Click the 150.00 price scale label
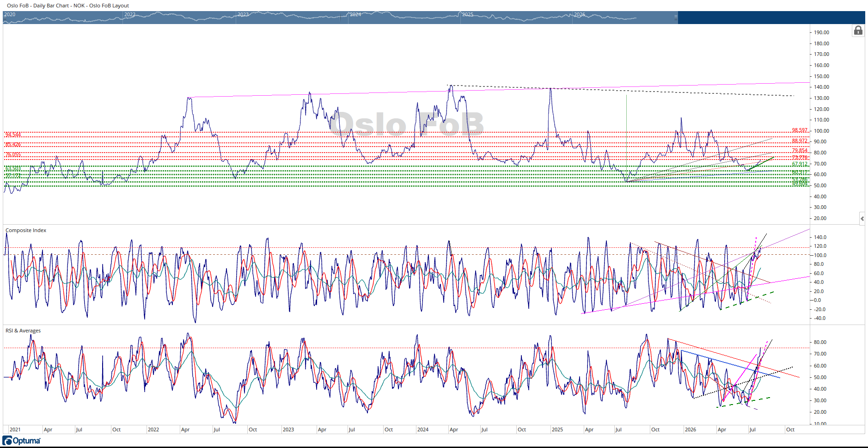868x448 pixels. (x=821, y=76)
